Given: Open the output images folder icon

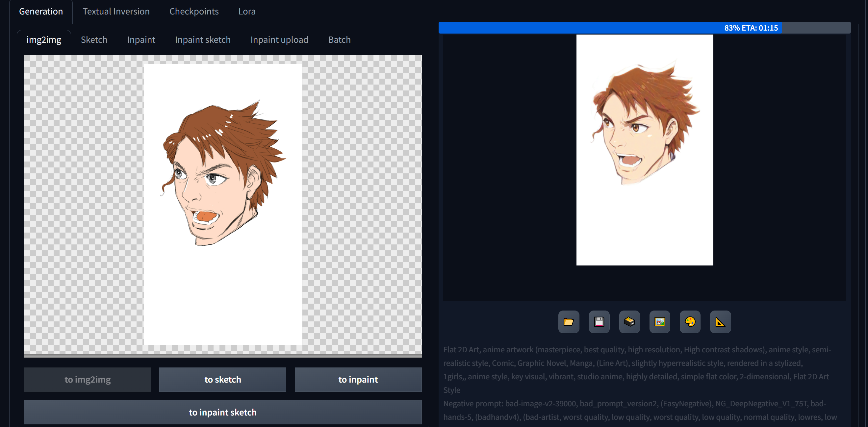Looking at the screenshot, I should (569, 322).
